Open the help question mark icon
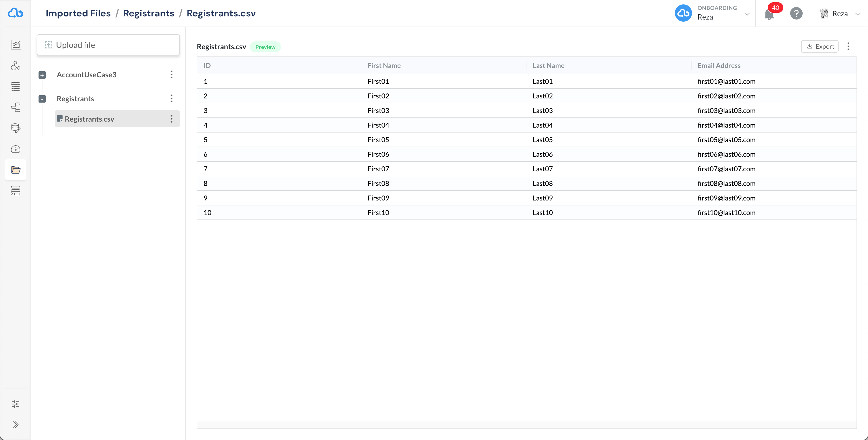868x440 pixels. pos(796,14)
